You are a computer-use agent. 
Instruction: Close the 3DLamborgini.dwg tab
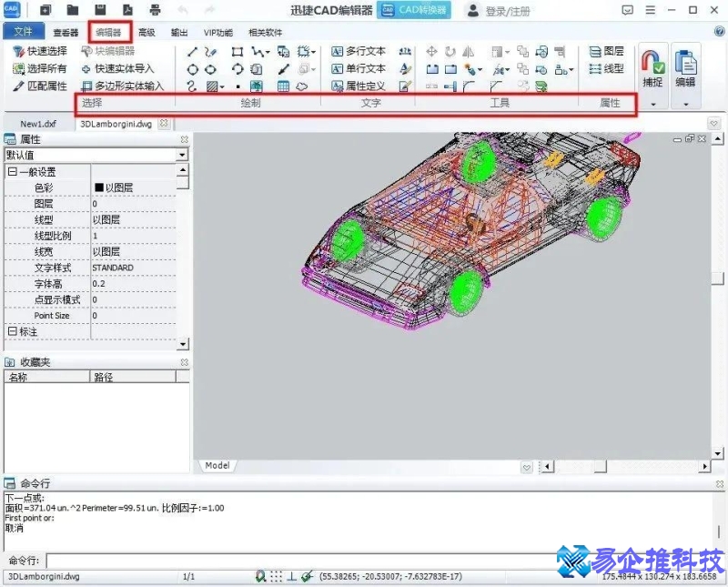click(164, 124)
